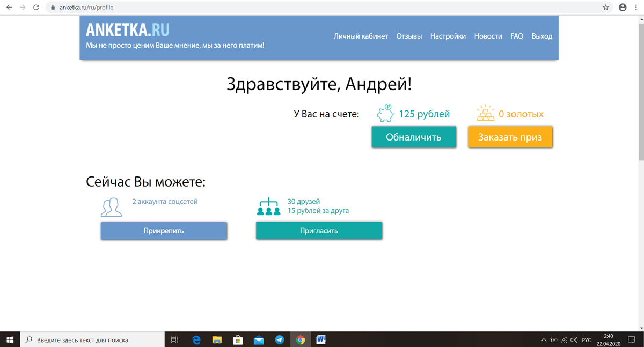Image resolution: width=644 pixels, height=347 pixels.
Task: Click the ANKETKA.RU logo
Action: pos(128,29)
